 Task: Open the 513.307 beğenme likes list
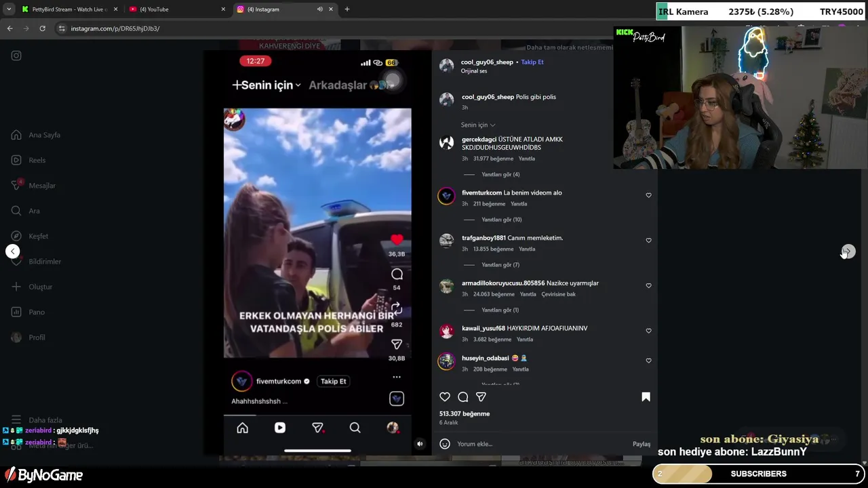[x=465, y=413]
